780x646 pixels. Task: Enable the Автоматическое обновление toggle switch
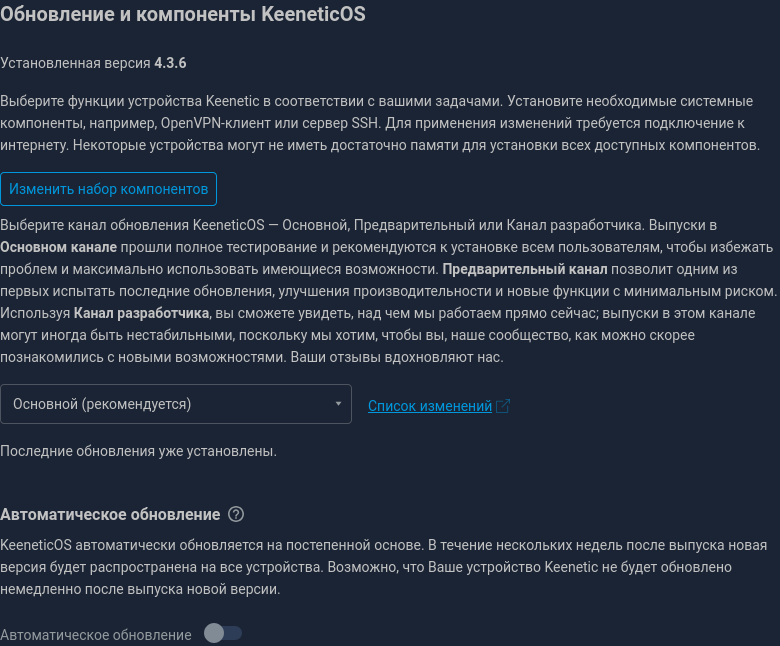tap(223, 633)
